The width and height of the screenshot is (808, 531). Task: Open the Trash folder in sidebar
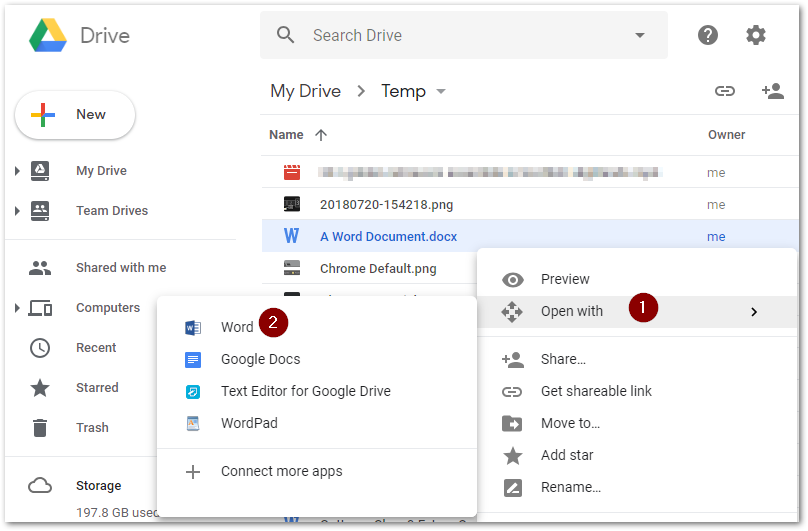(92, 427)
